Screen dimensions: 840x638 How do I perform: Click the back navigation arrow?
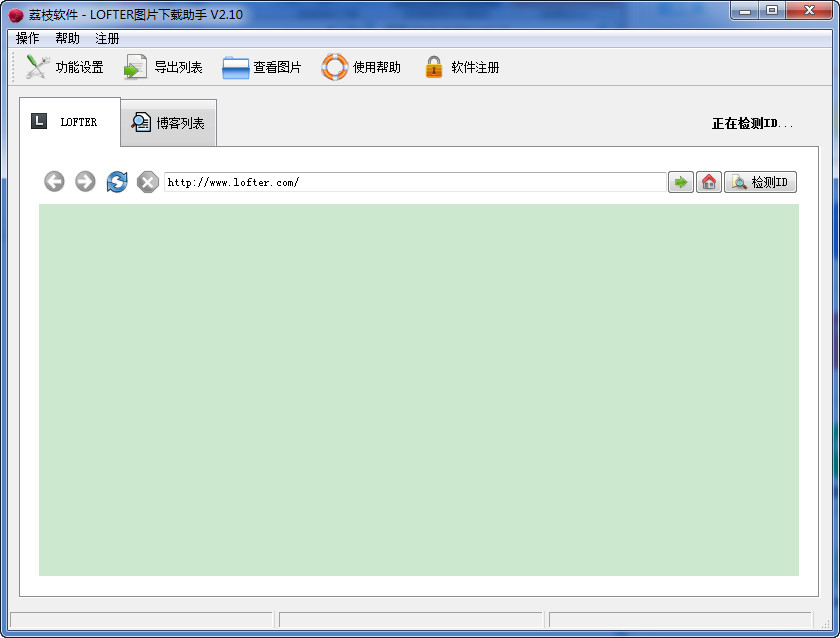tap(55, 182)
